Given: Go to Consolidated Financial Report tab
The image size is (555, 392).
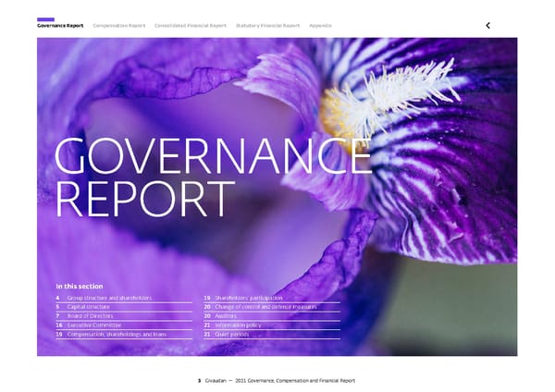Looking at the screenshot, I should [x=191, y=26].
